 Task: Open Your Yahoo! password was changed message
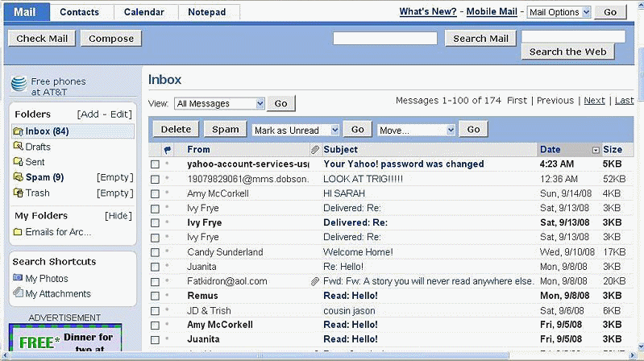tap(403, 164)
